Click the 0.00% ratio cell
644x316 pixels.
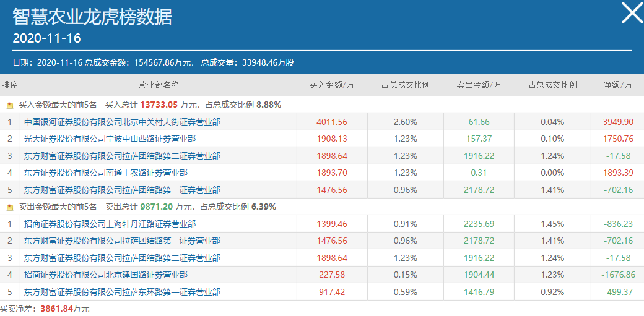point(552,173)
